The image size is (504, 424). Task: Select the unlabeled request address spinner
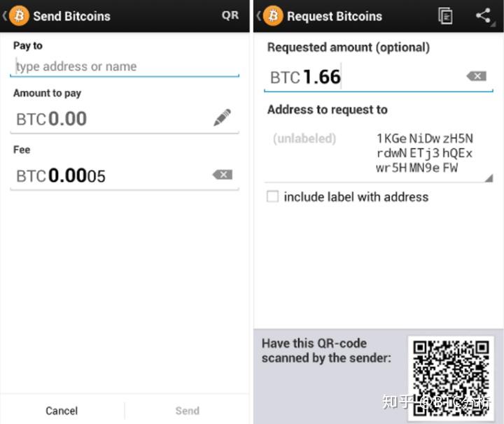coord(378,153)
